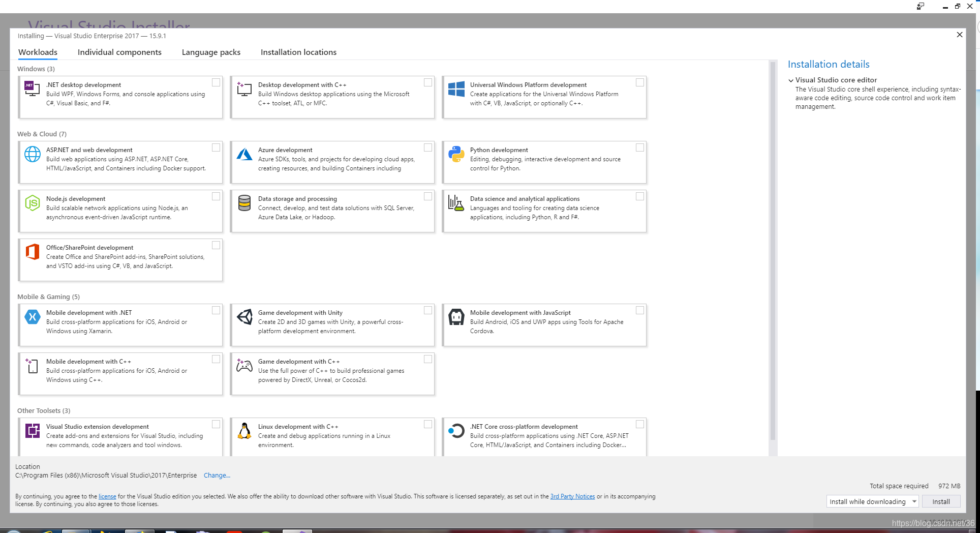Close the installing workloads dialog

pos(960,35)
